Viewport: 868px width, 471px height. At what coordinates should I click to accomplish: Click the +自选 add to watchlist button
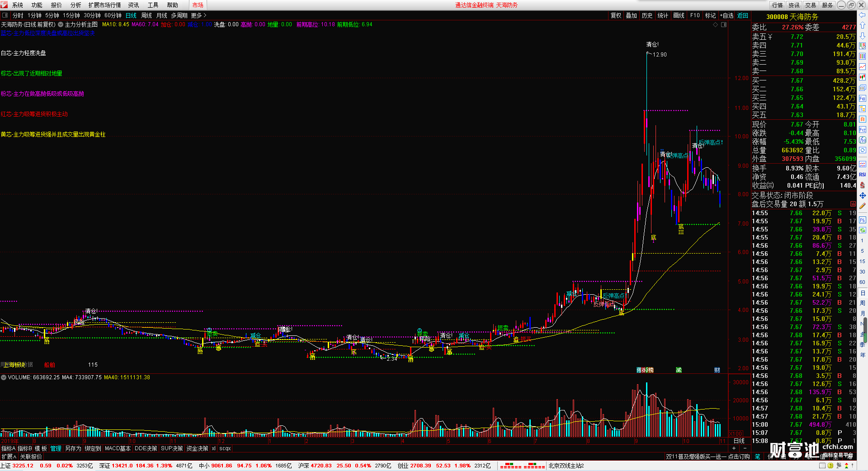tap(727, 15)
